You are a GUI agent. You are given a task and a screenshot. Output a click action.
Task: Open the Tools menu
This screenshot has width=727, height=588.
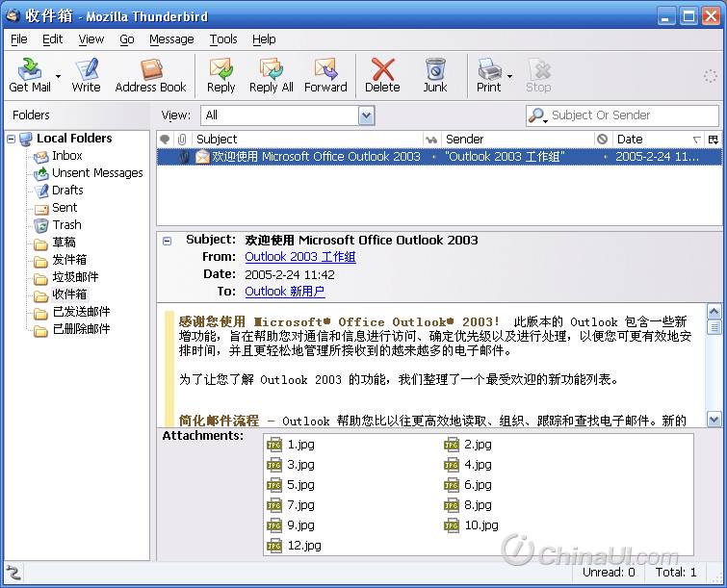pyautogui.click(x=222, y=39)
